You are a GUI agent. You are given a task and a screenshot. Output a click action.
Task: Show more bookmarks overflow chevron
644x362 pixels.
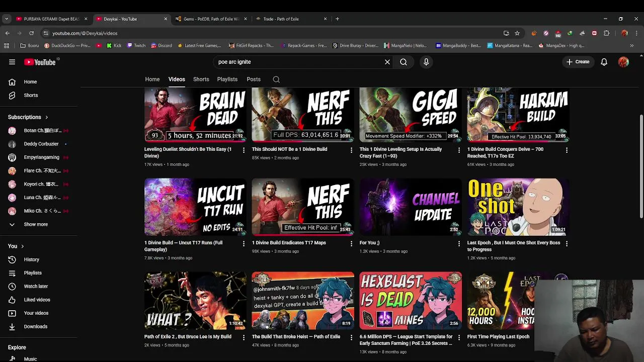tap(632, 45)
